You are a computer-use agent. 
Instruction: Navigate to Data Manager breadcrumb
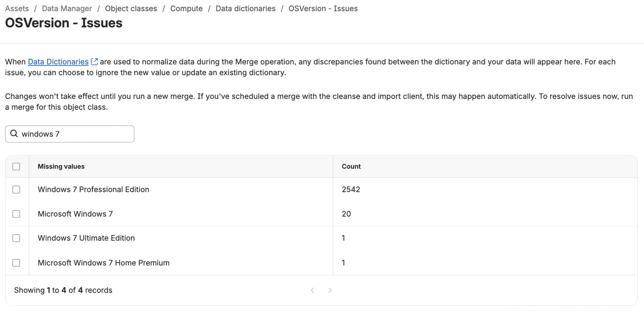coord(67,8)
